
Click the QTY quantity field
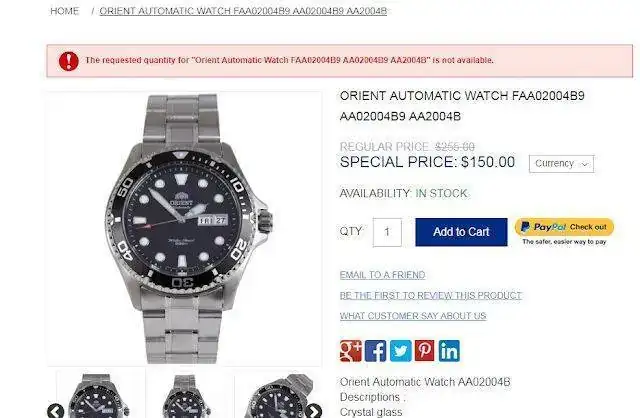[387, 232]
